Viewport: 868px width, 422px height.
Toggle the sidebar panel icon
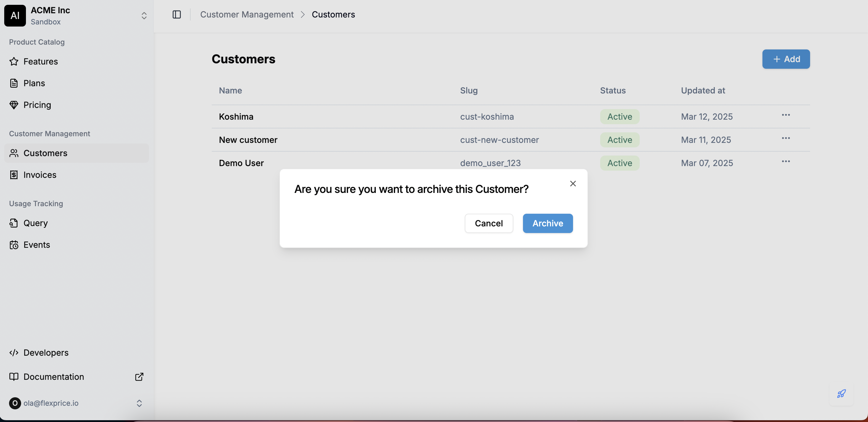[176, 14]
